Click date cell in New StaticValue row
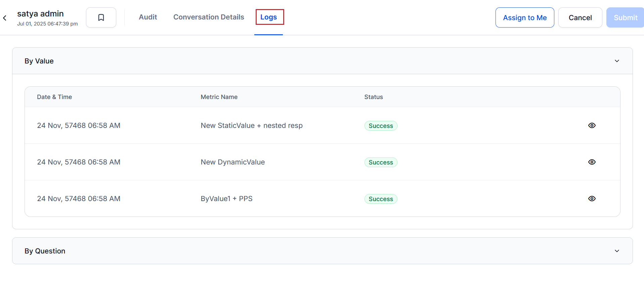 (x=79, y=126)
